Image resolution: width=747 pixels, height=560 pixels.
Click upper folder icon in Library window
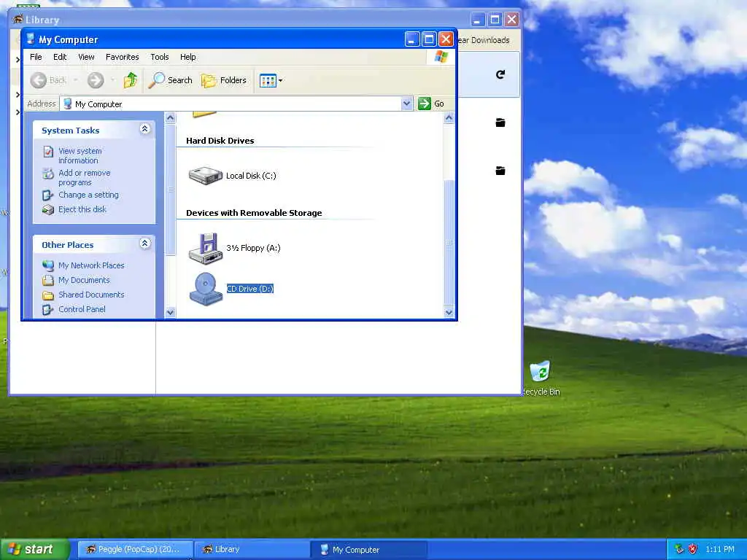(500, 122)
